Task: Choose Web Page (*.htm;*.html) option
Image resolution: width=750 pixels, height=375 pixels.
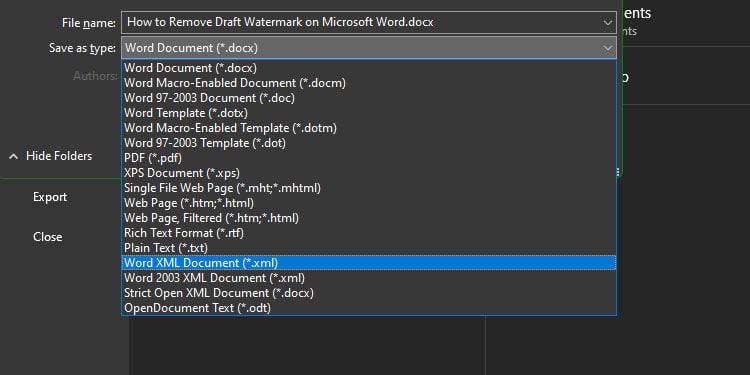Action: (369, 203)
